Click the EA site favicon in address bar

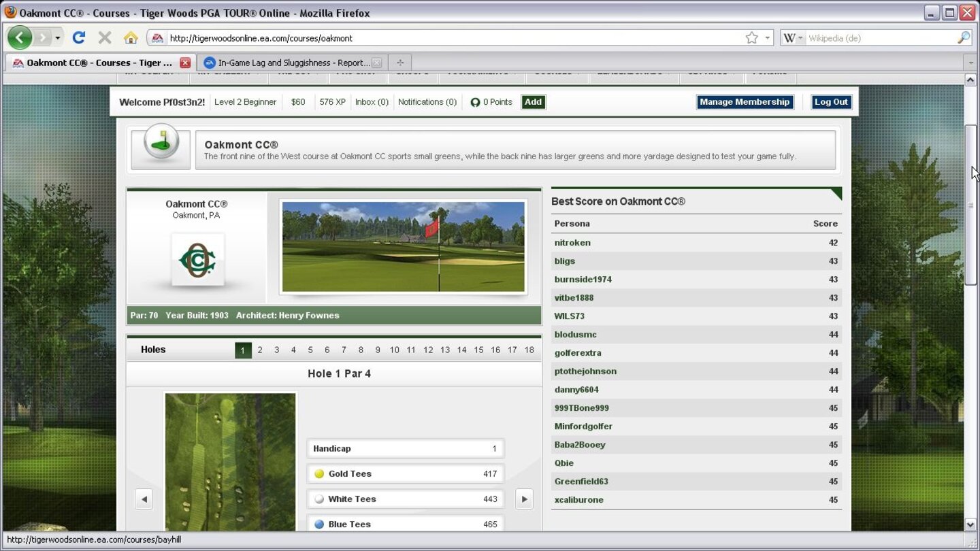pos(158,38)
